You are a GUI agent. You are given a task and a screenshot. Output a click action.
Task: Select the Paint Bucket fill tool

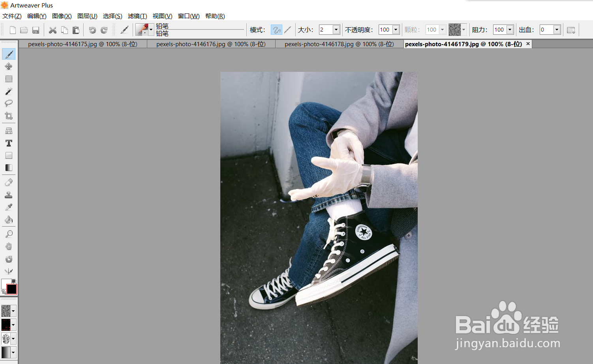pyautogui.click(x=9, y=220)
